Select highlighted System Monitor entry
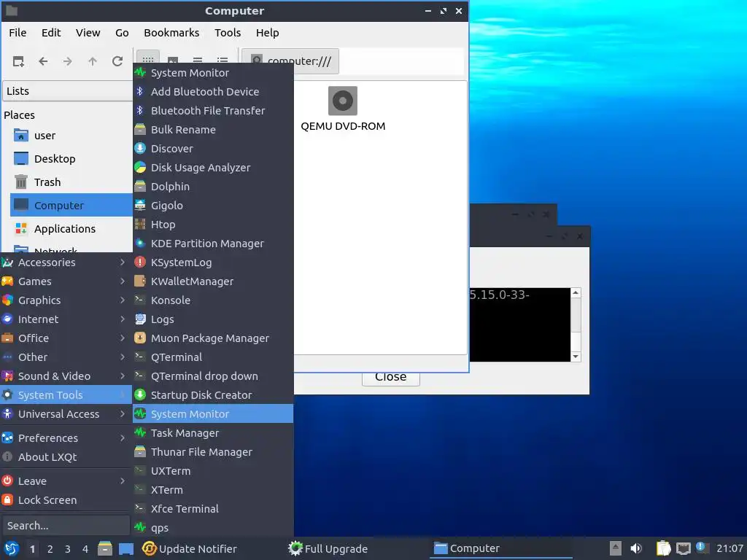The width and height of the screenshot is (747, 560). point(213,414)
